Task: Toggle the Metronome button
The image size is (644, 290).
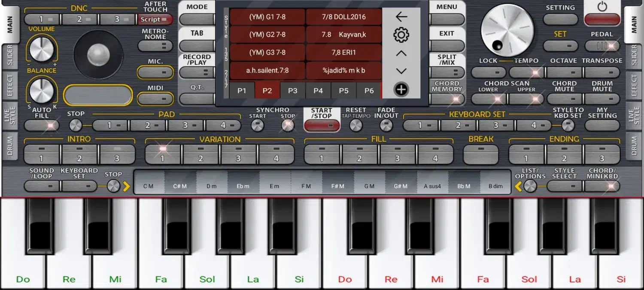Action: click(x=155, y=46)
